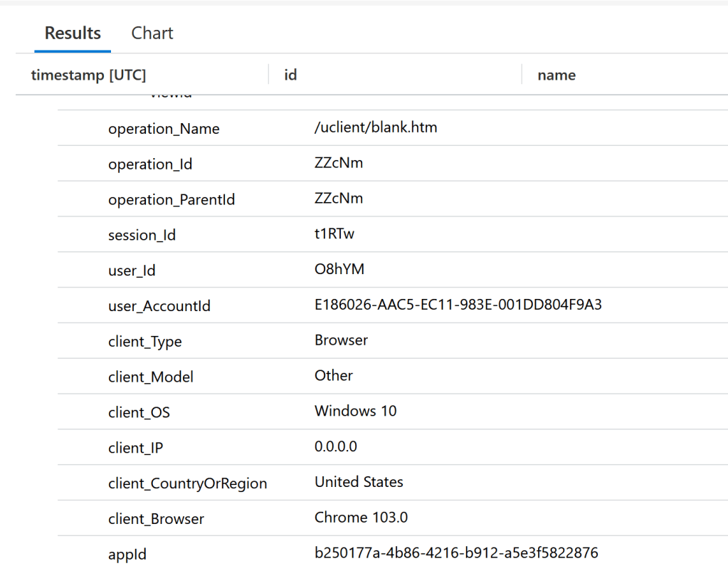
Task: Select the client_CountryOrRegion field label
Action: coord(187,483)
